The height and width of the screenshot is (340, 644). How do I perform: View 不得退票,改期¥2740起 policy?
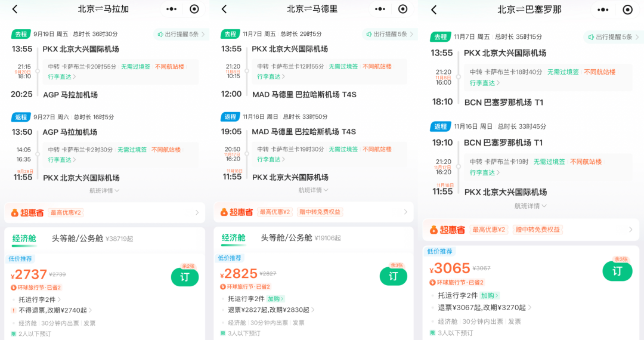[55, 310]
